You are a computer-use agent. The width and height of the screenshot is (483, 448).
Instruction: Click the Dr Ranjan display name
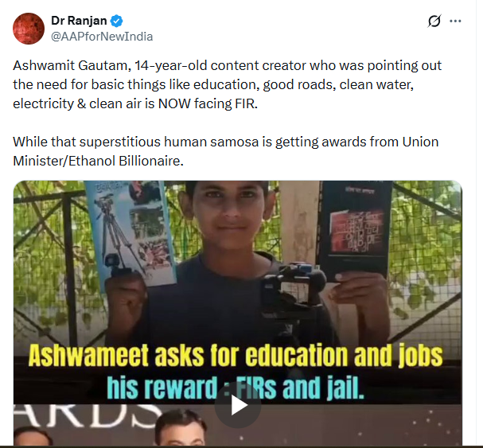point(79,21)
